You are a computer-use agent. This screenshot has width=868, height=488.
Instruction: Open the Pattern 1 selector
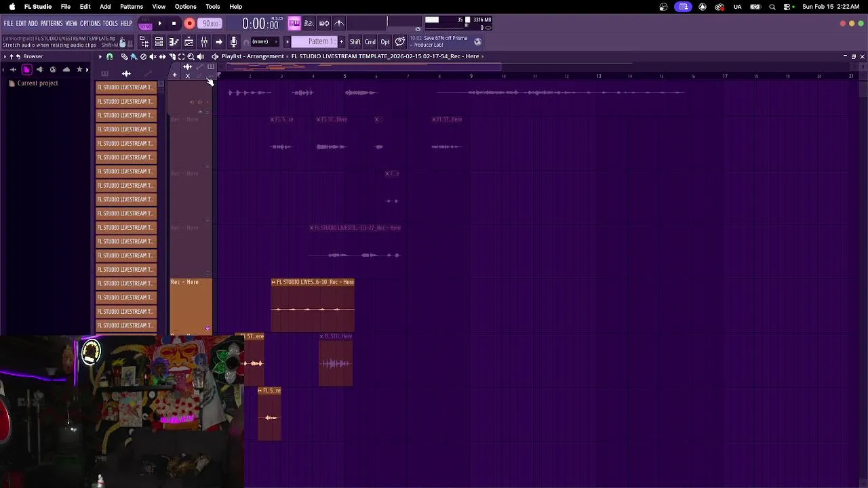point(314,42)
